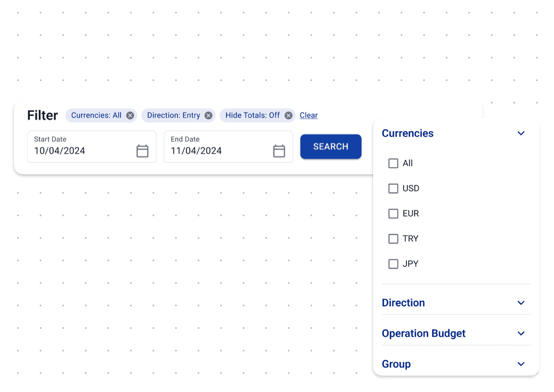Collapse the Currencies section chevron
The image size is (554, 392).
521,133
